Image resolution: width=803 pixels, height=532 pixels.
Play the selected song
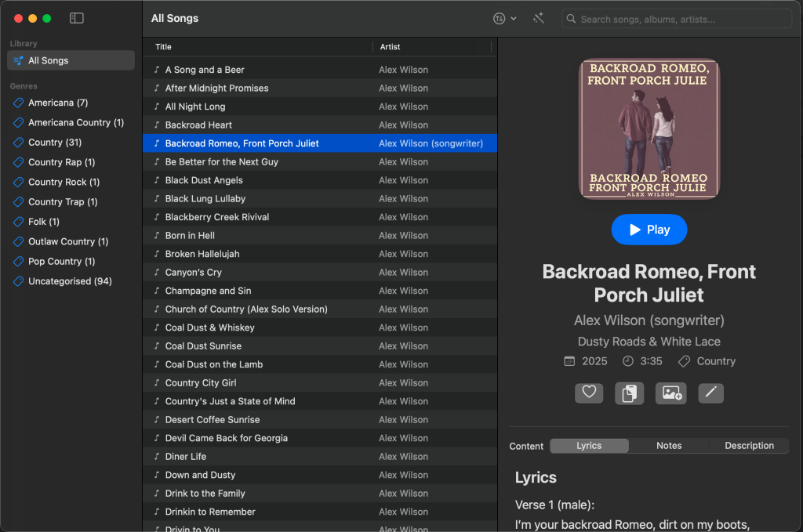(649, 230)
